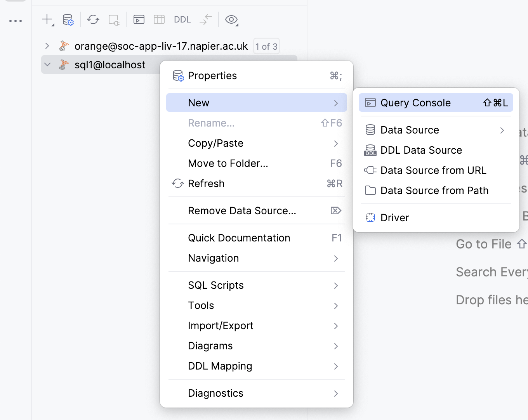Expand the Copy/Paste submenu
Image resolution: width=528 pixels, height=420 pixels.
coord(257,143)
